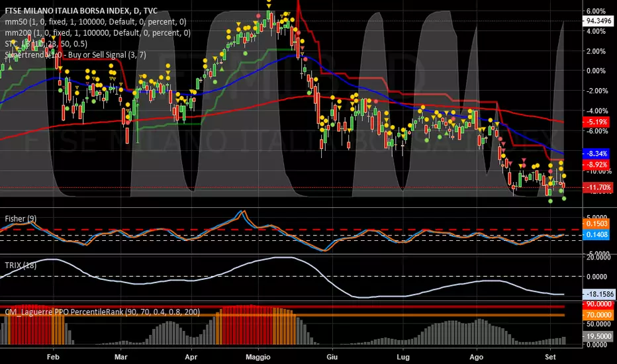Click the TRIX (18) indicator label
The image size is (617, 364).
(x=21, y=265)
